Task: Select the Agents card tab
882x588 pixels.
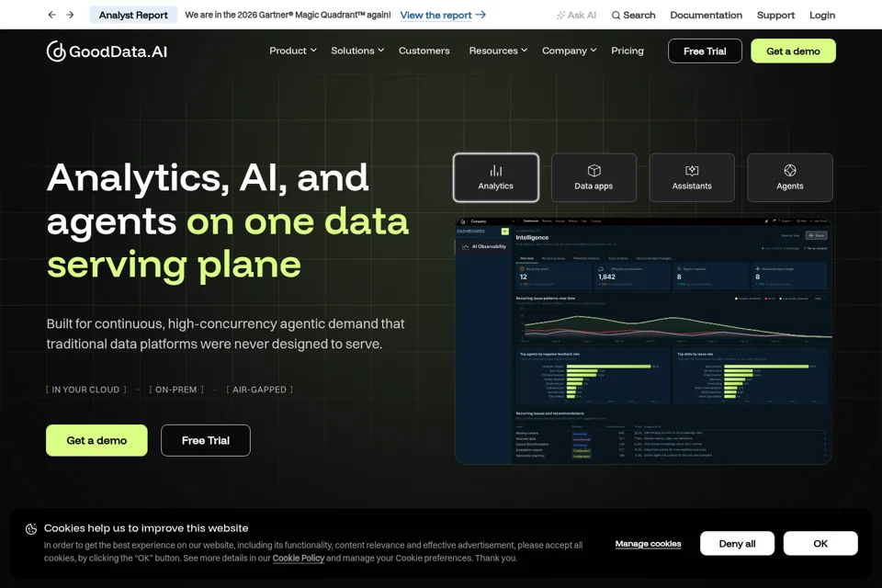Action: 790,177
